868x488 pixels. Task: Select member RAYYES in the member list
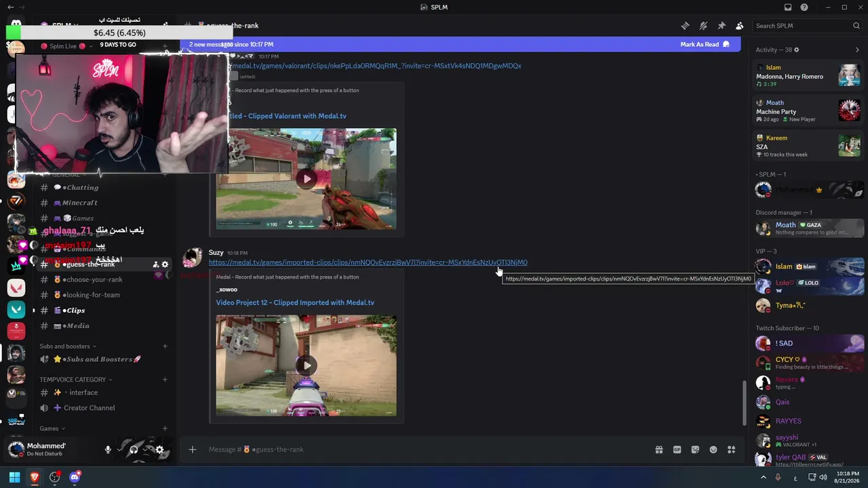[x=808, y=421]
